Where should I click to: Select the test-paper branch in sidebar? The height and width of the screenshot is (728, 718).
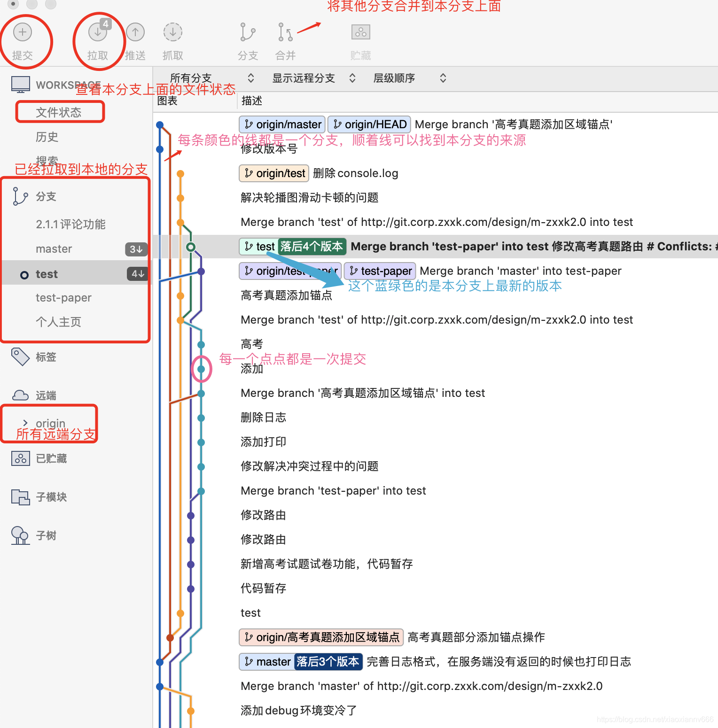click(63, 298)
